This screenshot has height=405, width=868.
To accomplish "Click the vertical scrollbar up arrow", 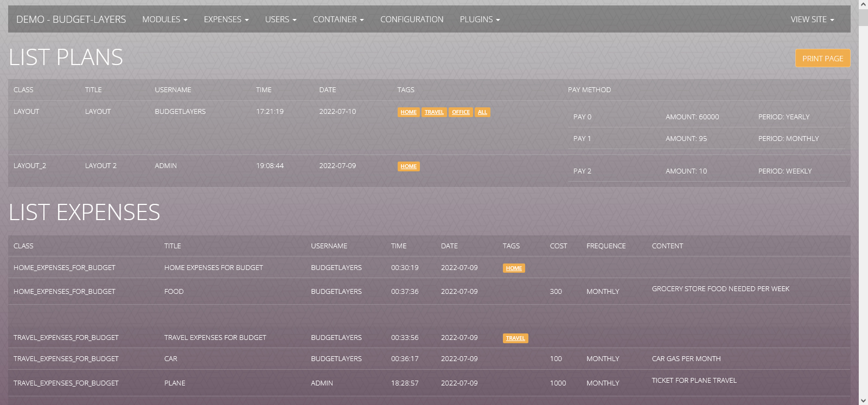I will 863,4.
